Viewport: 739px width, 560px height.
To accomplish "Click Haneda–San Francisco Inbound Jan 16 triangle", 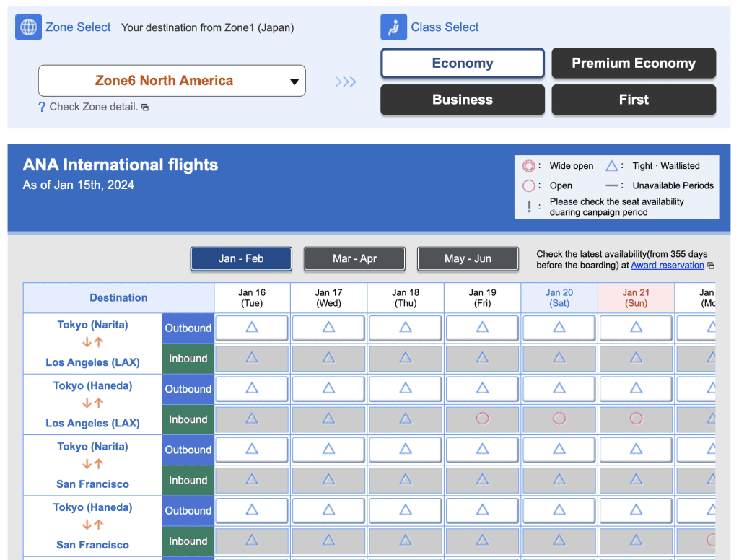I will coord(252,541).
